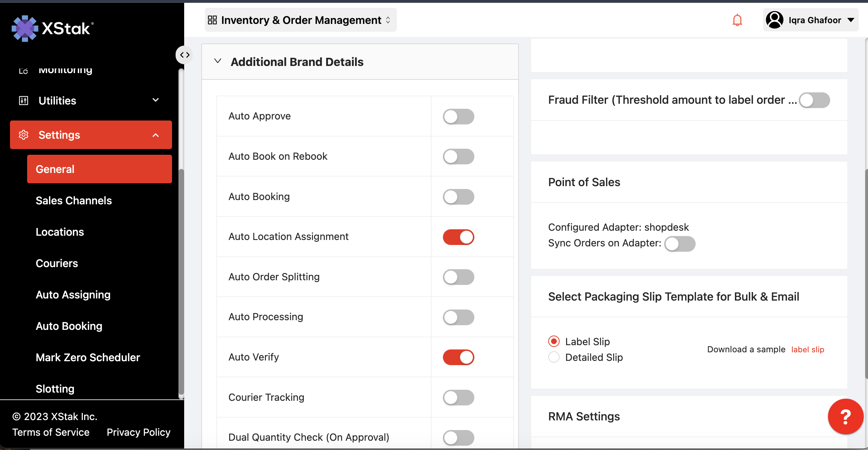Enable the Auto Approve toggle

(458, 116)
